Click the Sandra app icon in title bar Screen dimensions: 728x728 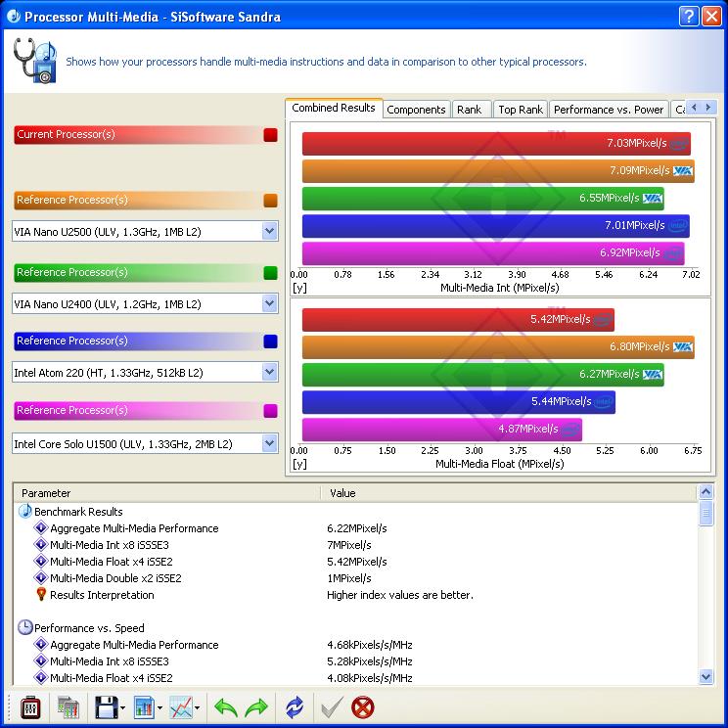pos(13,17)
